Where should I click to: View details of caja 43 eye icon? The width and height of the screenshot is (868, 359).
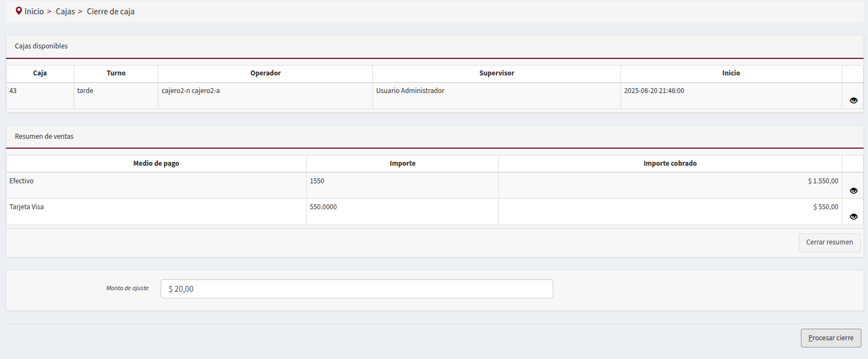pyautogui.click(x=853, y=100)
